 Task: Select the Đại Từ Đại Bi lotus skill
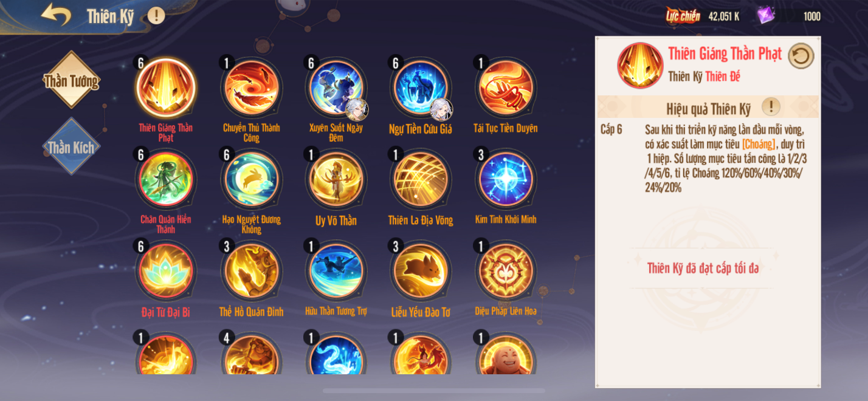click(166, 271)
